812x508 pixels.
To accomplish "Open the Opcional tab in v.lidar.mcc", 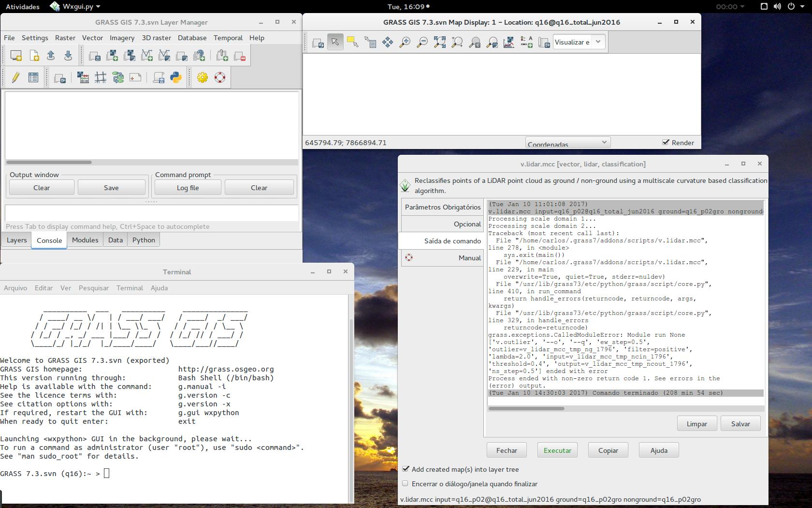I will (x=443, y=224).
